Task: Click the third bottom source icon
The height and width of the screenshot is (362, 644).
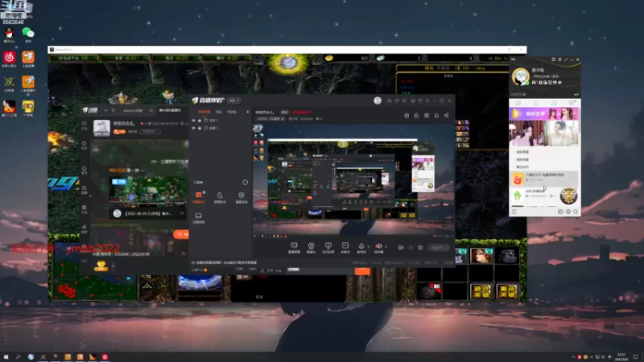Action: pos(328,248)
